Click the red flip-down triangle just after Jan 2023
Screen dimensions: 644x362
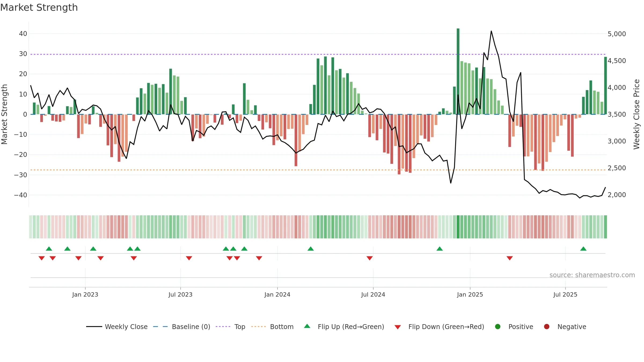pos(101,258)
